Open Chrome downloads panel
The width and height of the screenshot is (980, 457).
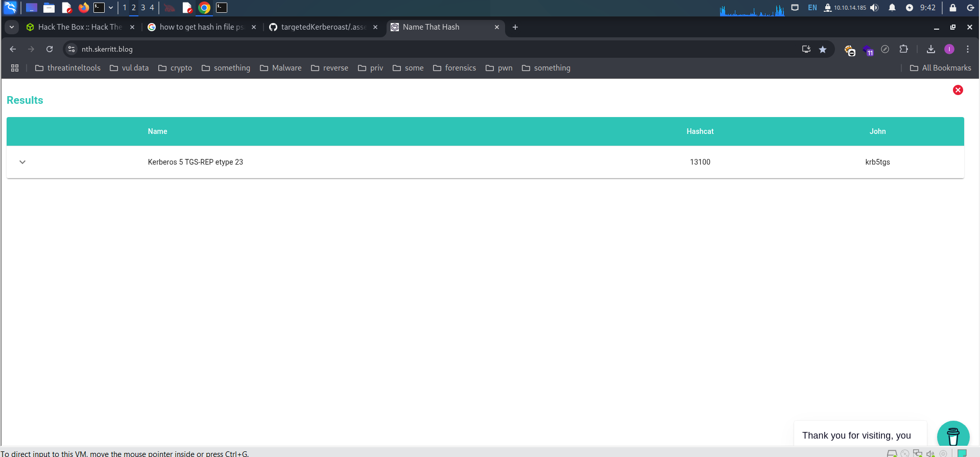930,49
